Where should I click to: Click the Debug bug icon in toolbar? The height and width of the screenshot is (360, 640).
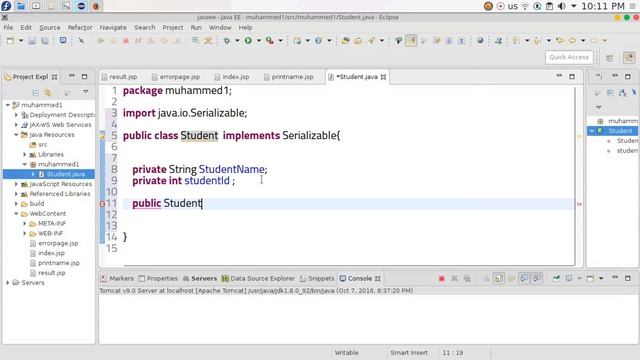227,40
